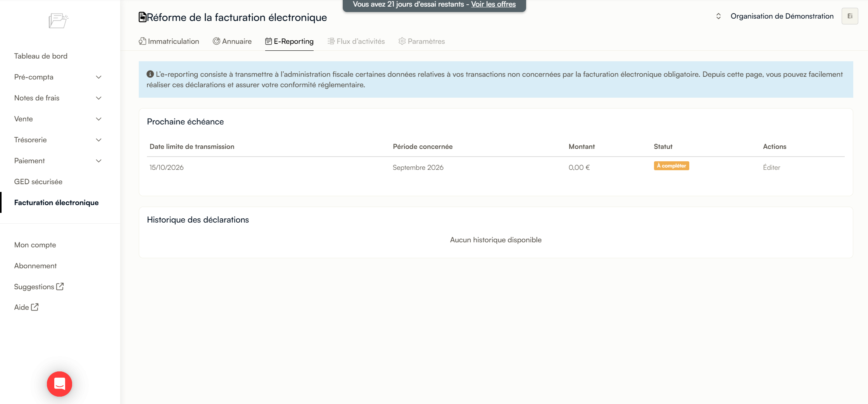
Task: Click 'Voir les offres' trial link
Action: coord(493,4)
